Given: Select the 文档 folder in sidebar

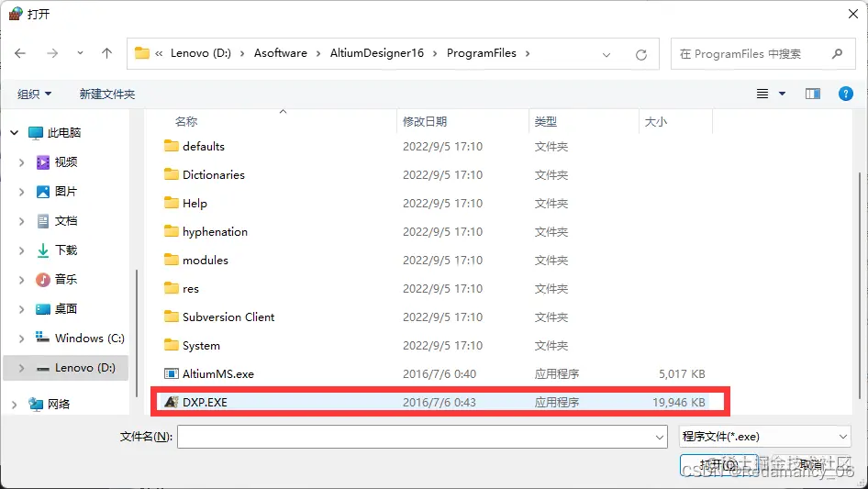Looking at the screenshot, I should [x=66, y=220].
